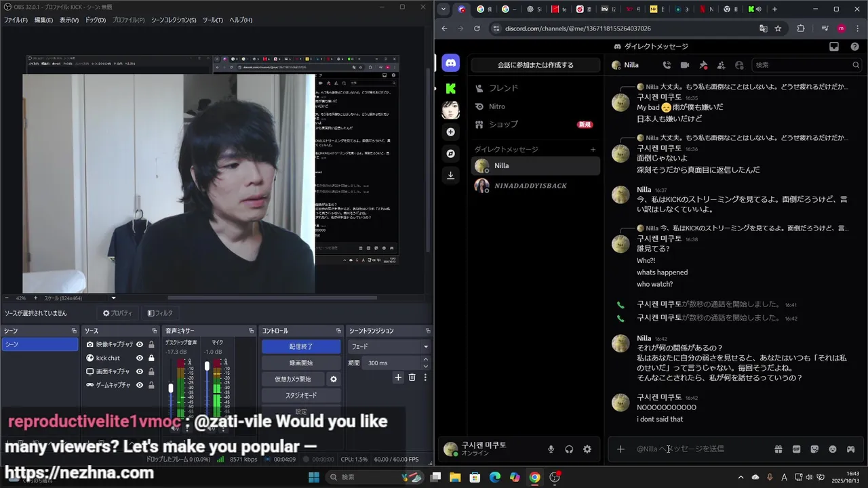Open the Discord inbox
The height and width of the screenshot is (488, 868).
click(834, 47)
